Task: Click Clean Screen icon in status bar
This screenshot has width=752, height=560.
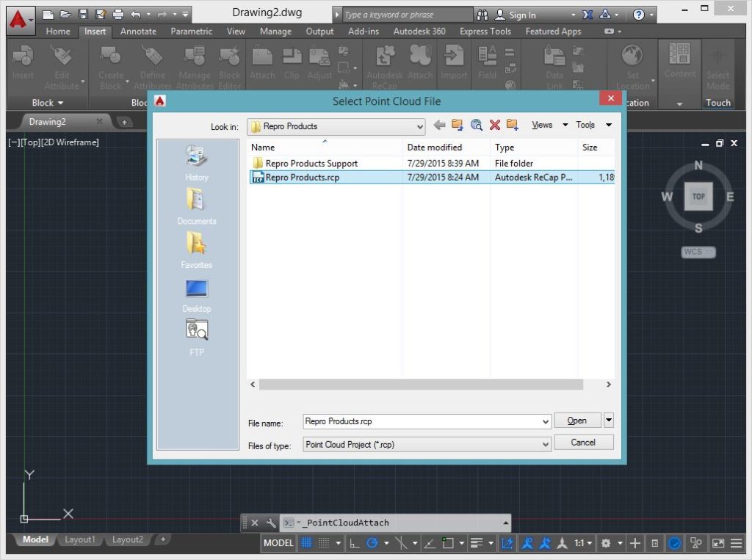Action: [x=718, y=543]
